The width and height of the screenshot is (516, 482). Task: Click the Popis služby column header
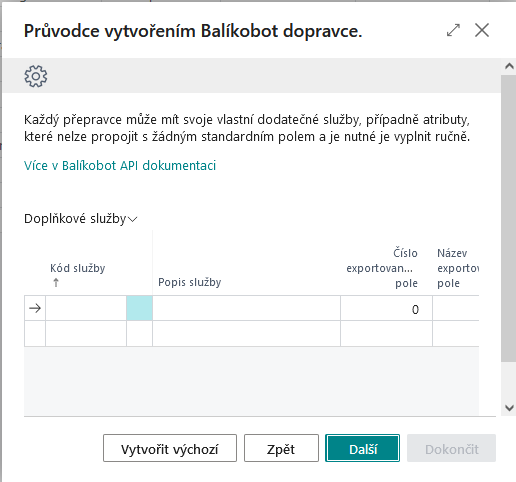click(190, 282)
